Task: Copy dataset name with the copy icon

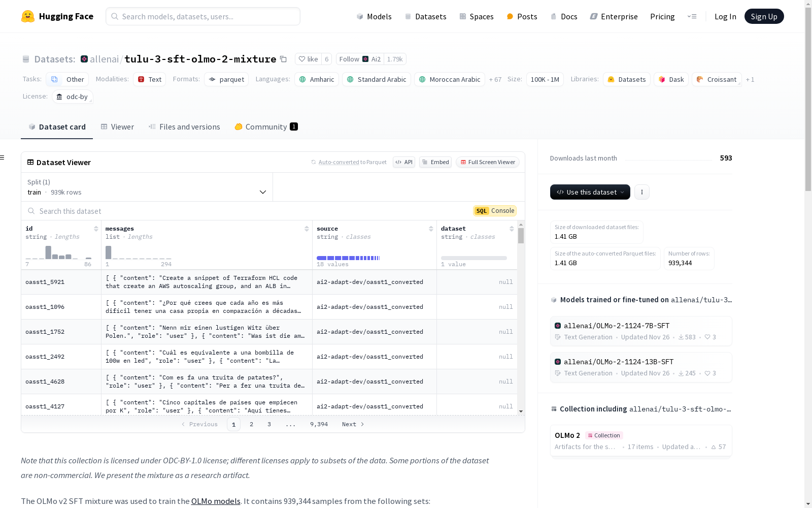Action: click(284, 59)
